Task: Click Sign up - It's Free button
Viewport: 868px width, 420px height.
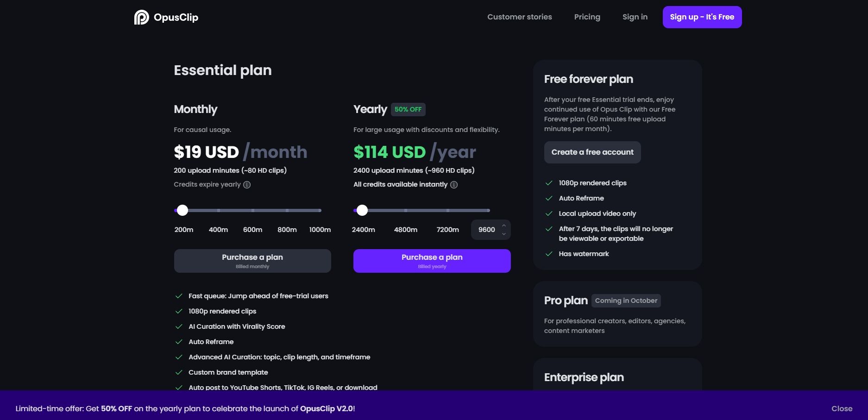Action: (702, 17)
